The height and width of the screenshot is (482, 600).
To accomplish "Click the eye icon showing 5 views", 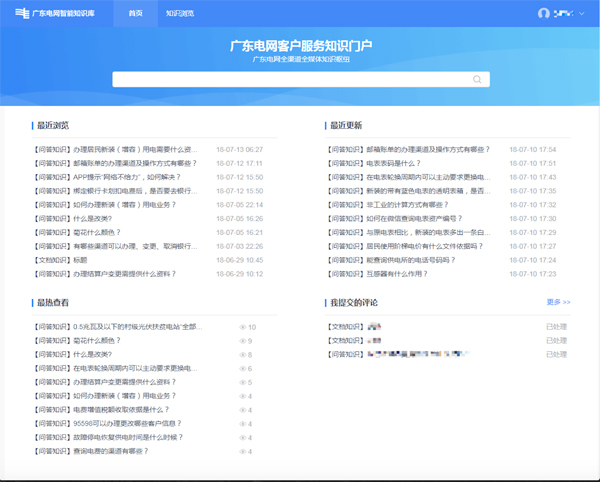I will [x=243, y=383].
